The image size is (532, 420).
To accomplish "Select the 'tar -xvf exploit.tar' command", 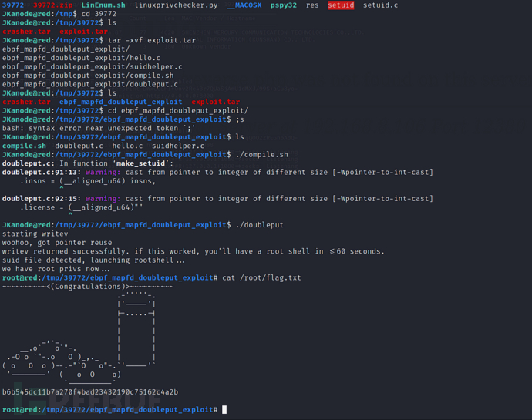I will (152, 40).
